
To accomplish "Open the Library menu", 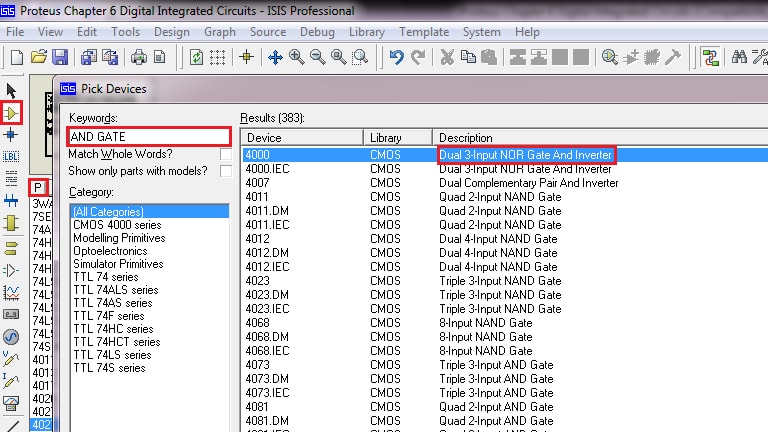I will 367,32.
